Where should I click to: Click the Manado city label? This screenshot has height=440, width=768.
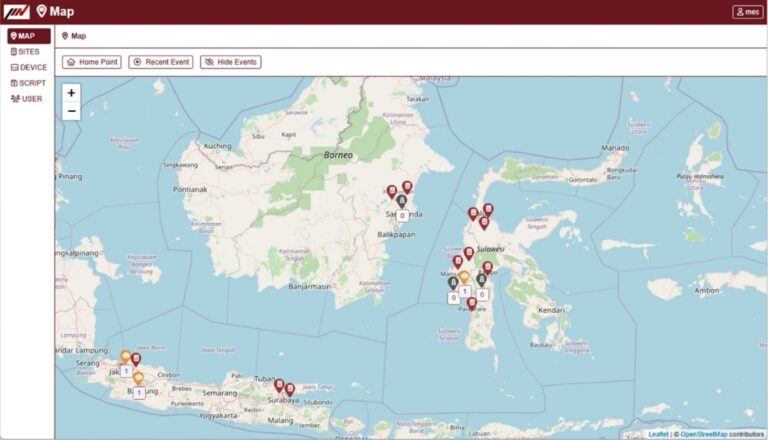click(x=615, y=148)
